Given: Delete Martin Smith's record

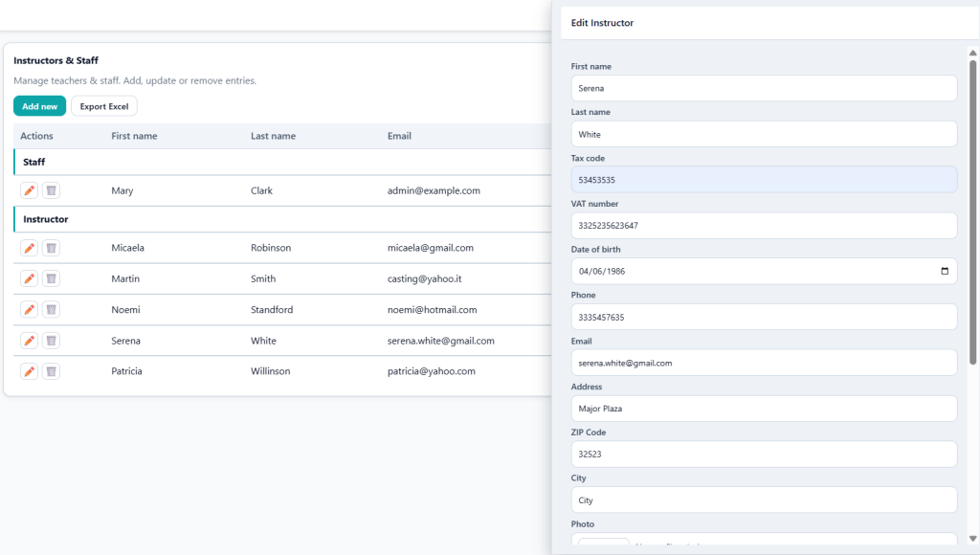Looking at the screenshot, I should coord(50,278).
